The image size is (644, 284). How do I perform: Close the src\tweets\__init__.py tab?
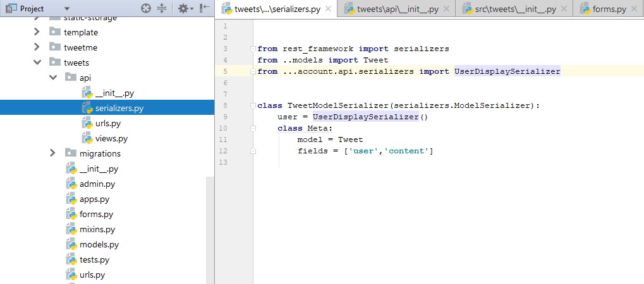564,9
